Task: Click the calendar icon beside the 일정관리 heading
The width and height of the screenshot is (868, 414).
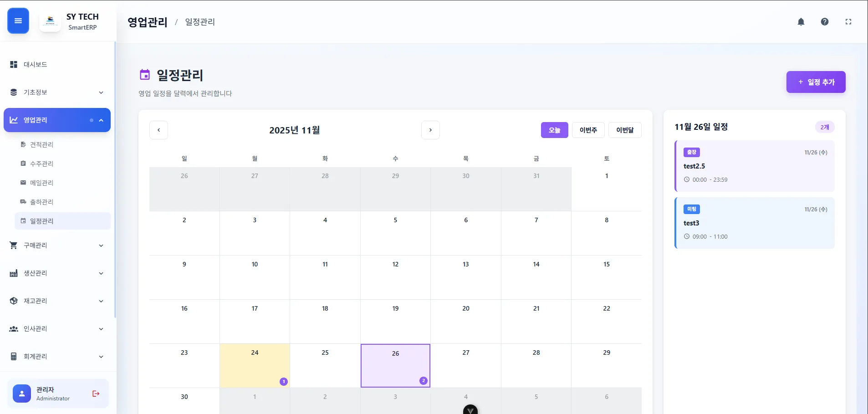Action: coord(145,75)
